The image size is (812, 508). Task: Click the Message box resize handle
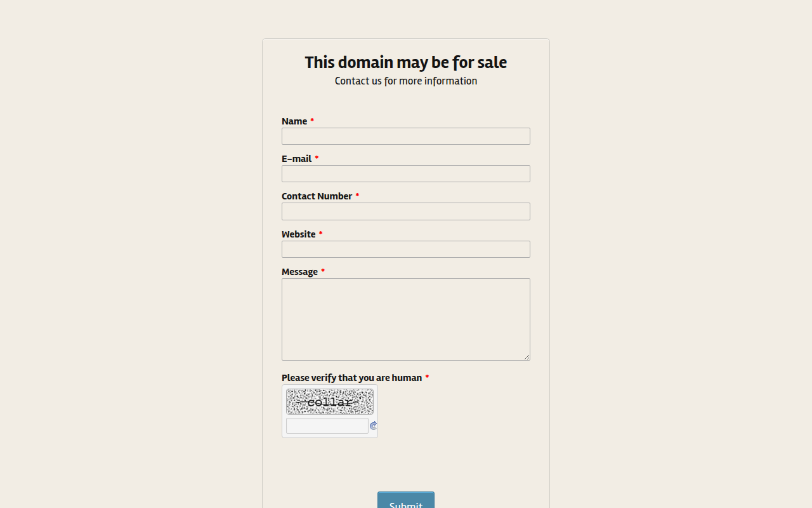527,357
